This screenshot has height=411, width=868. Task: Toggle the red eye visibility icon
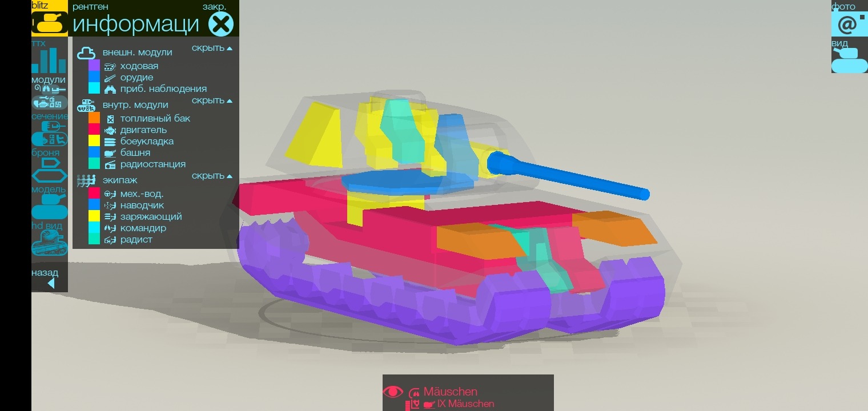tap(393, 392)
